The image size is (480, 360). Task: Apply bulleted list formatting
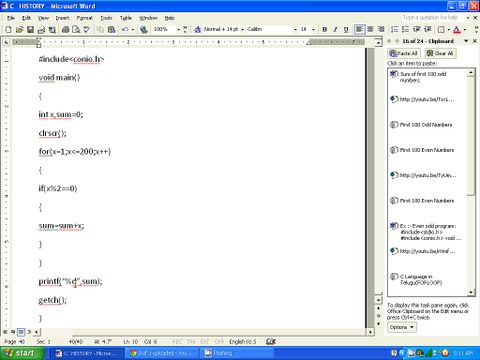click(x=405, y=30)
